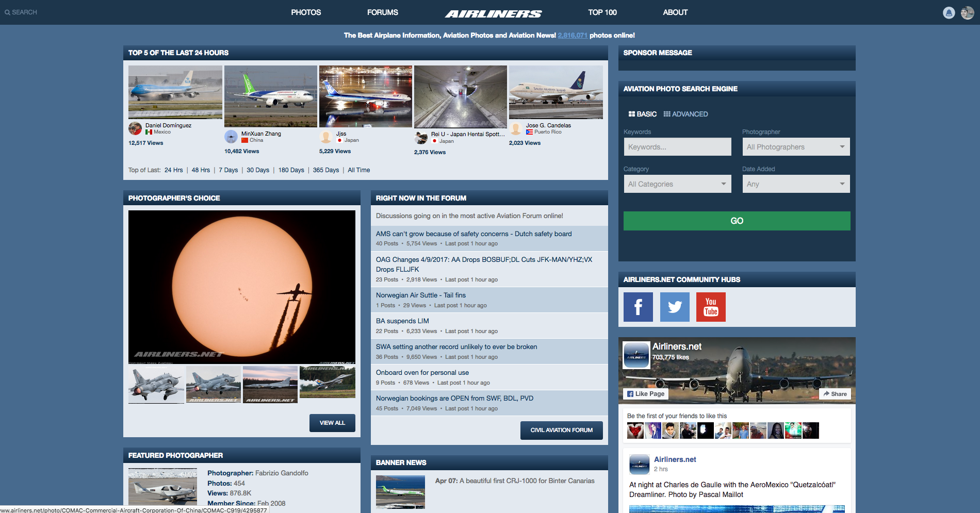
Task: Open the OAG Changes 4/9/2017 thread
Action: click(x=484, y=264)
